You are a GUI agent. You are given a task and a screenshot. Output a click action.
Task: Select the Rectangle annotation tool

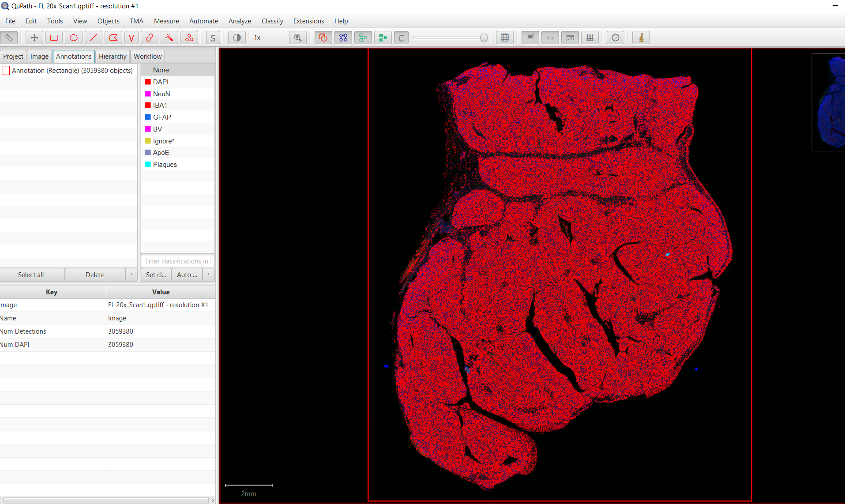(54, 38)
